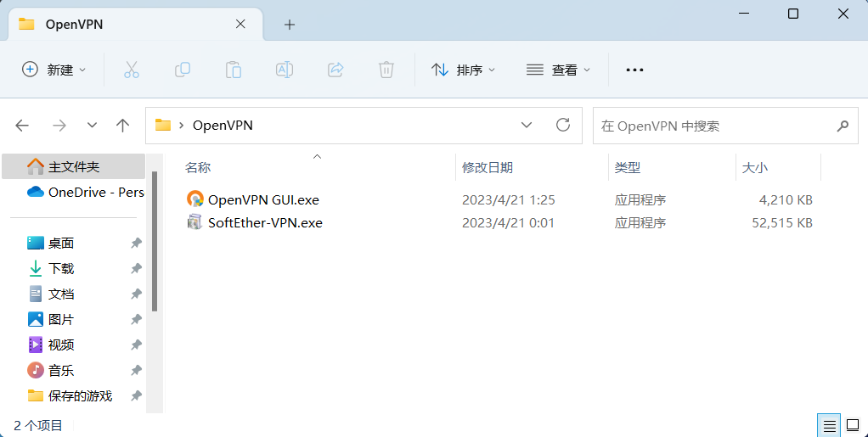The width and height of the screenshot is (868, 437).
Task: Click size 52,515 KB cell
Action: point(782,223)
